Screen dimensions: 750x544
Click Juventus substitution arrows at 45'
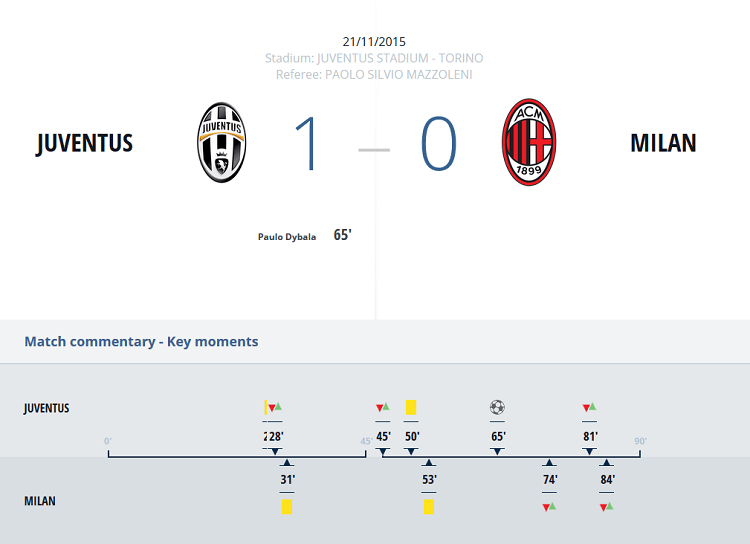(x=383, y=407)
